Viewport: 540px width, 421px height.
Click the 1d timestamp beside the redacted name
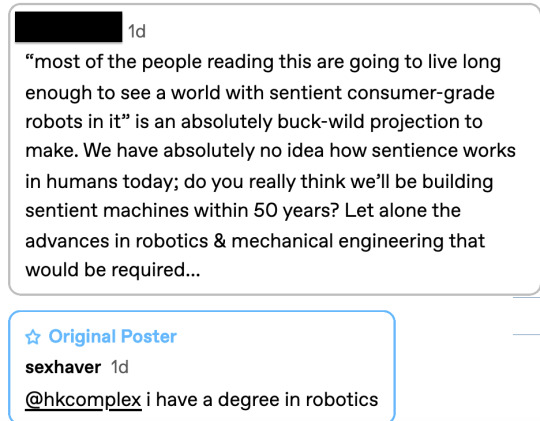coord(137,31)
